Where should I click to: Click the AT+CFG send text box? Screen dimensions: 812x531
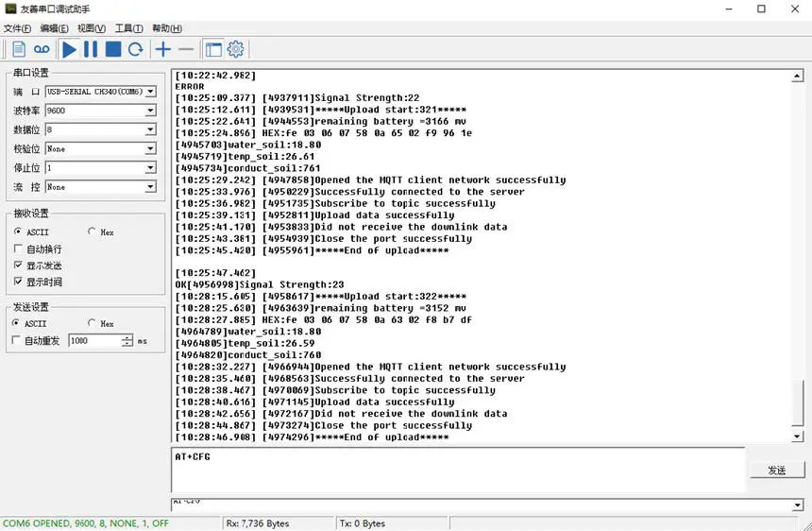458,471
